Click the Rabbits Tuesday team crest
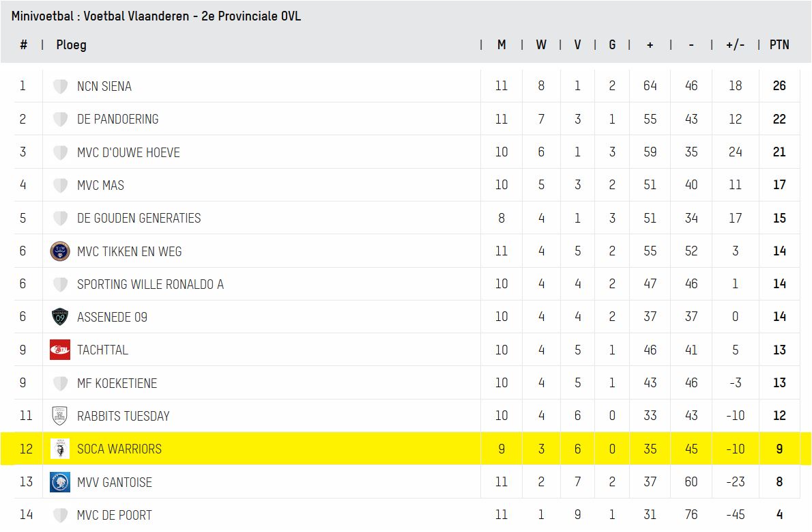 tap(60, 416)
